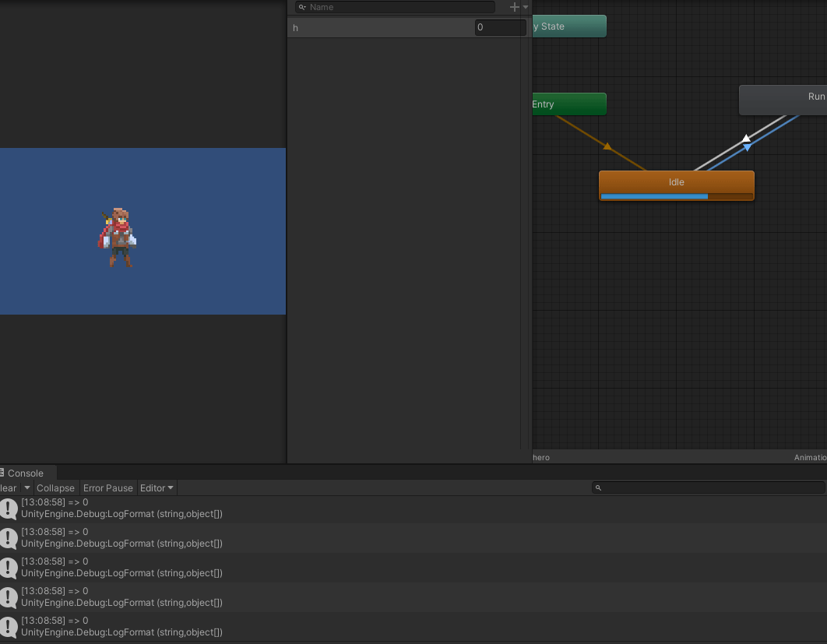Toggle the Collapse console option
Screen dimensions: 827x644
point(55,488)
